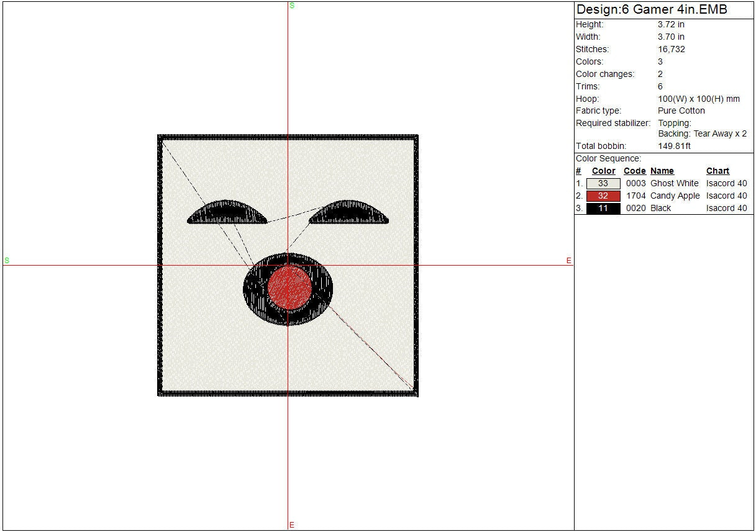Click the Chart column header
Image resolution: width=756 pixels, height=532 pixels.
(x=717, y=171)
